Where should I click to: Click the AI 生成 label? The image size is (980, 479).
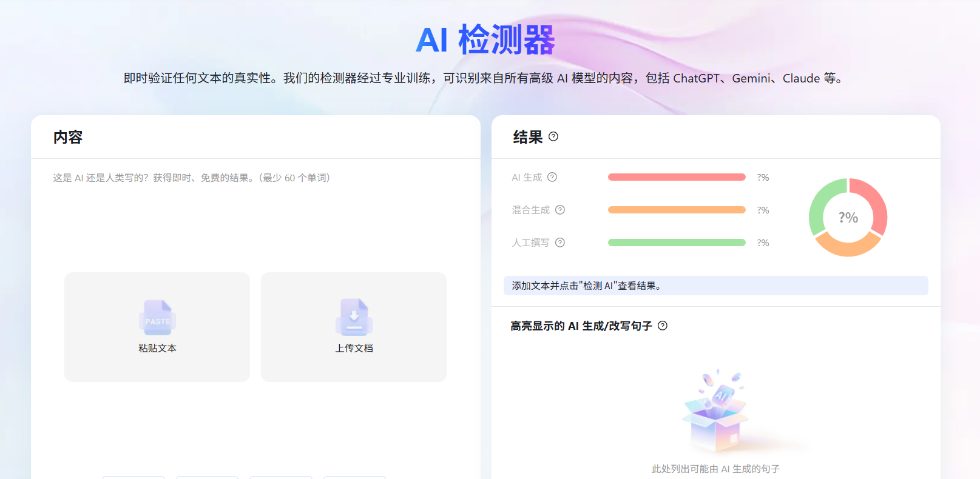point(527,177)
